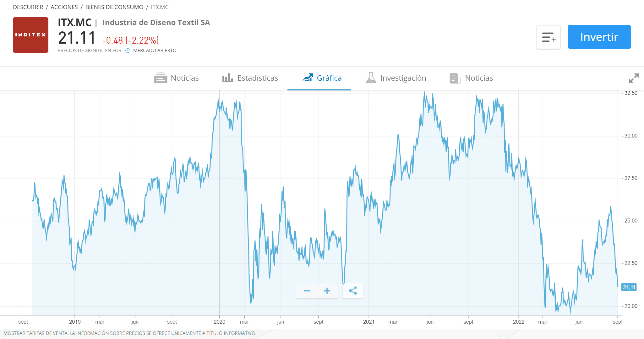Go to BIENES DE CONSUMO category
Screen dimensions: 644x339
[x=114, y=7]
